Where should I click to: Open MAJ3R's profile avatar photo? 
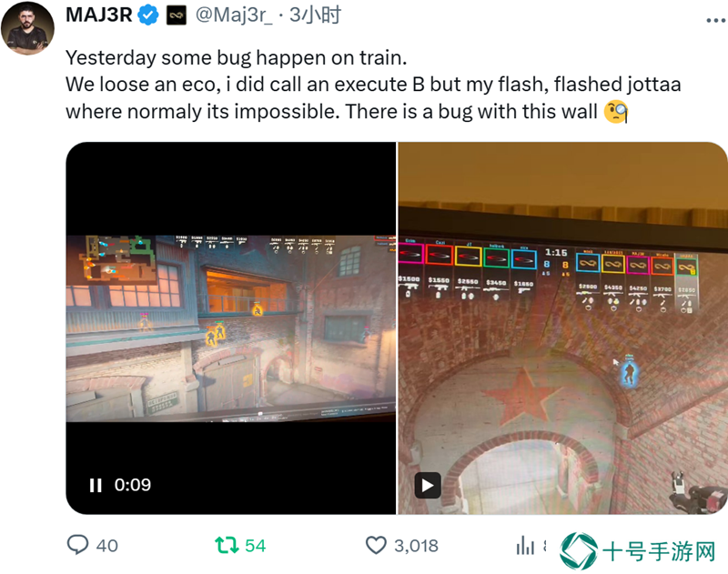[x=27, y=28]
